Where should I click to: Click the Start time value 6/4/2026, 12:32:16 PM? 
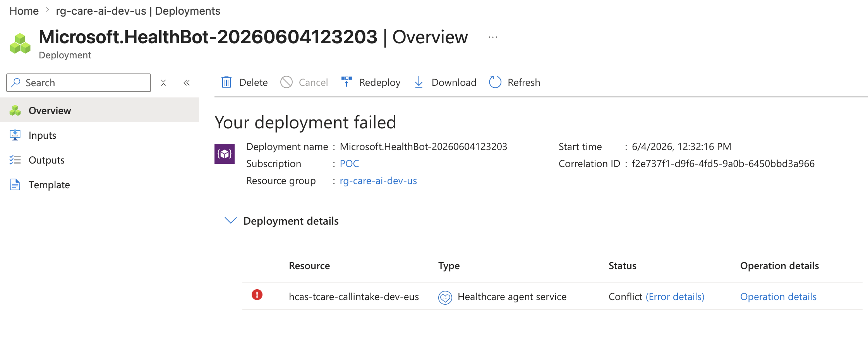coord(681,147)
